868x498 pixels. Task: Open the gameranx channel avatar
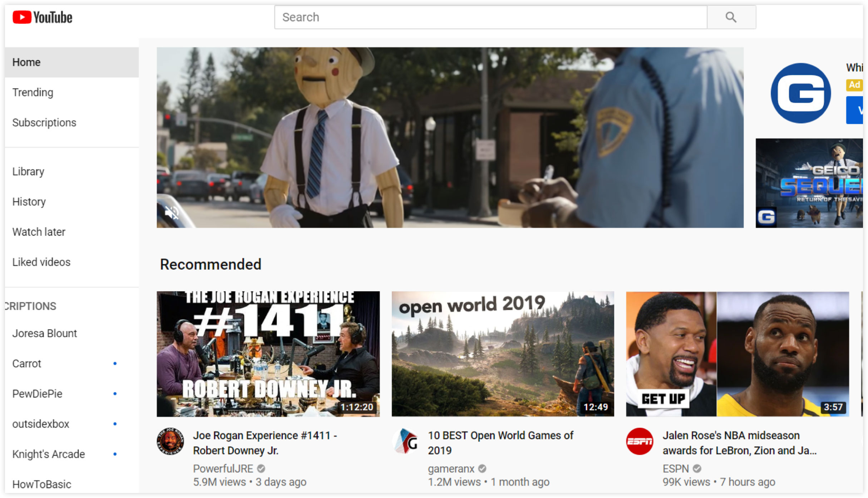pos(405,441)
